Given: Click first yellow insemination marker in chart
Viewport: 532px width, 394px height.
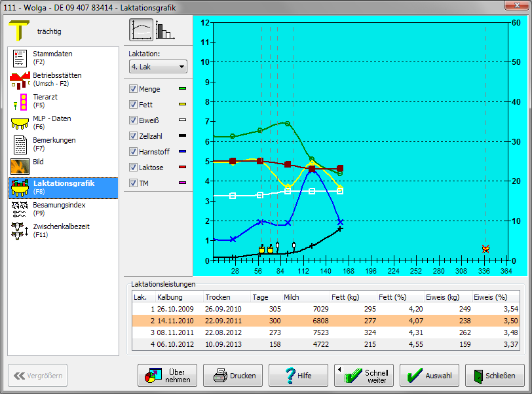Looking at the screenshot, I should coord(261,249).
